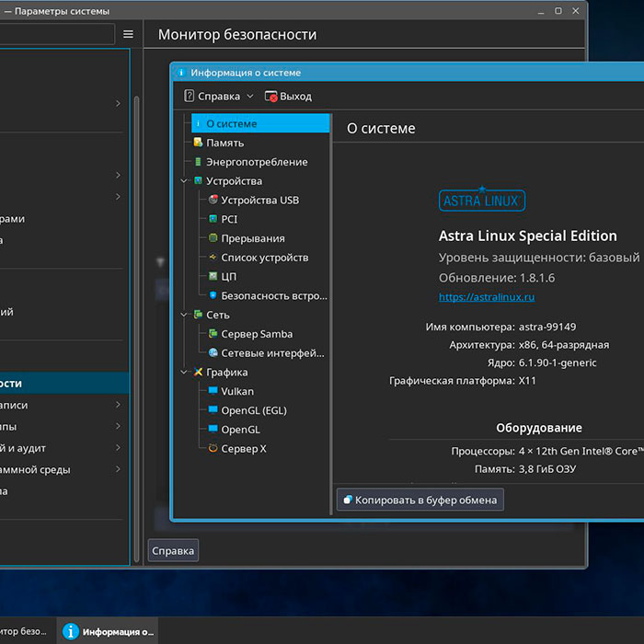Expand the chevron next to 'ипы' sidebar row
This screenshot has height=644, width=644.
(x=118, y=426)
